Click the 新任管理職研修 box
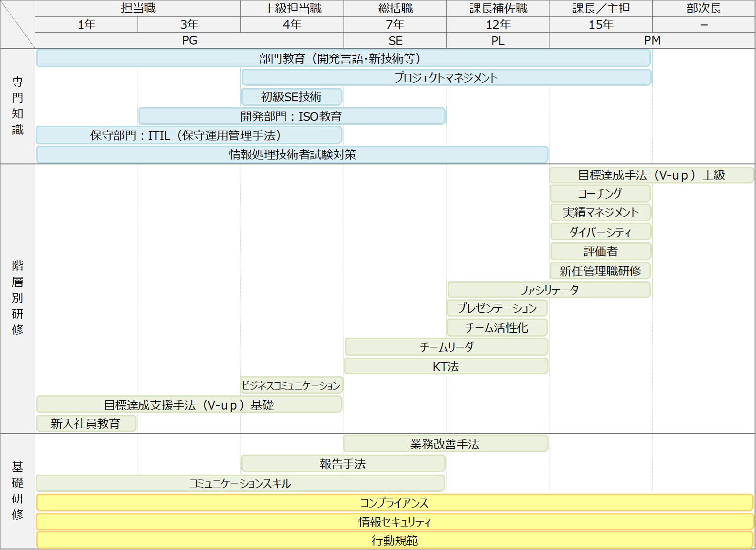This screenshot has width=756, height=550. tap(600, 271)
